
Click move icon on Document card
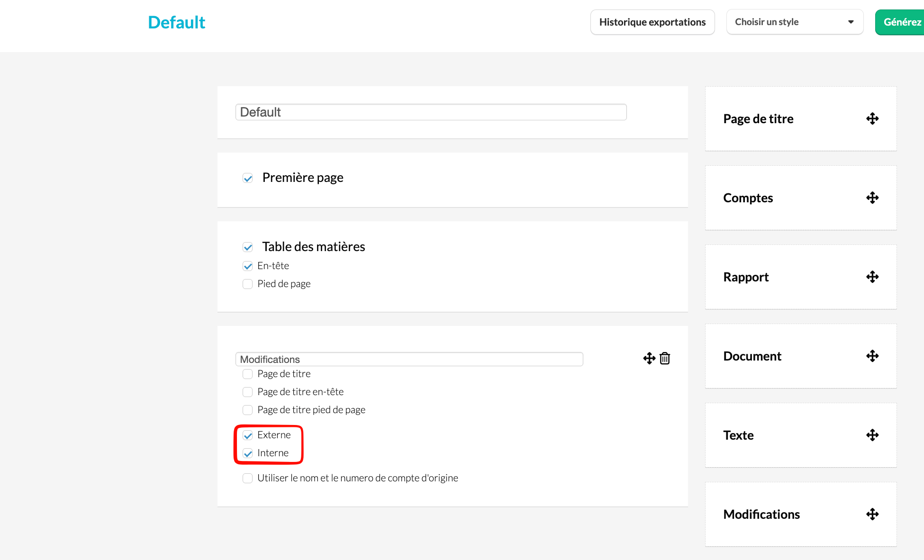point(872,356)
